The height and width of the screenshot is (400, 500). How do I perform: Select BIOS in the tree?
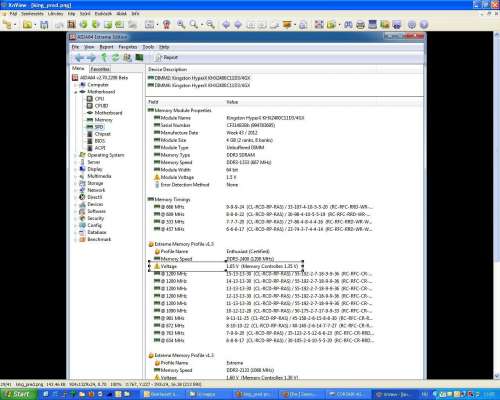coord(100,141)
